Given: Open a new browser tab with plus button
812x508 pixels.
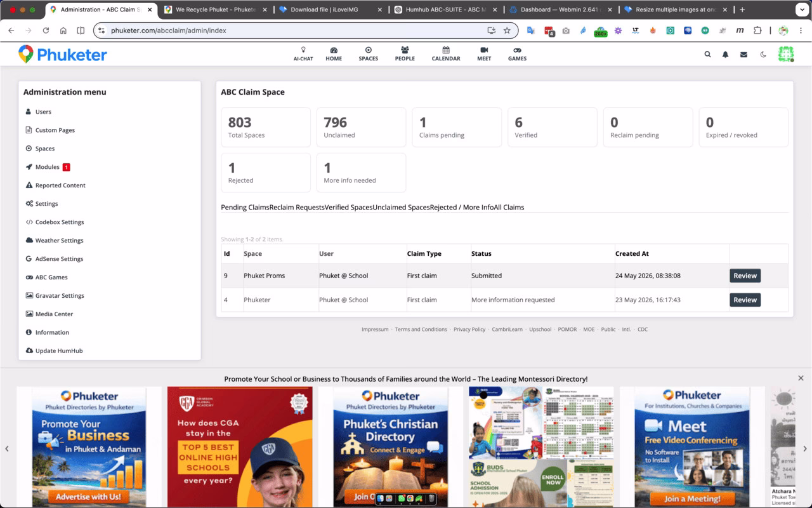Looking at the screenshot, I should [742, 10].
